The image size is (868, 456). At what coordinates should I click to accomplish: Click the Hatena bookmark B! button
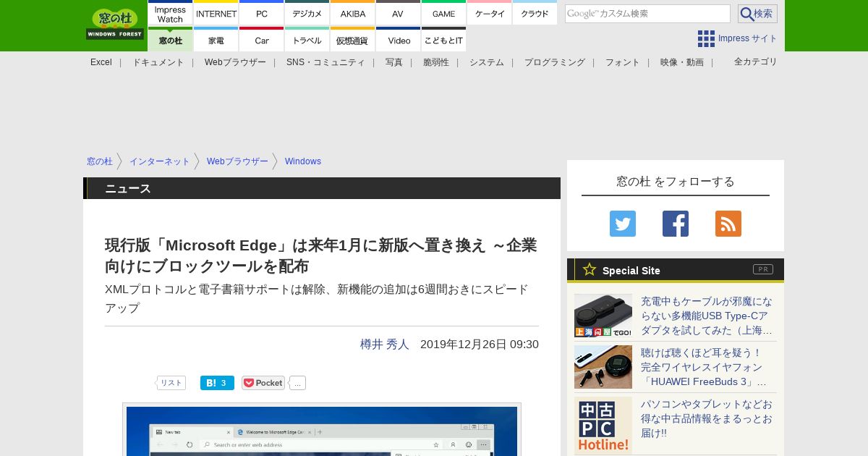[217, 383]
